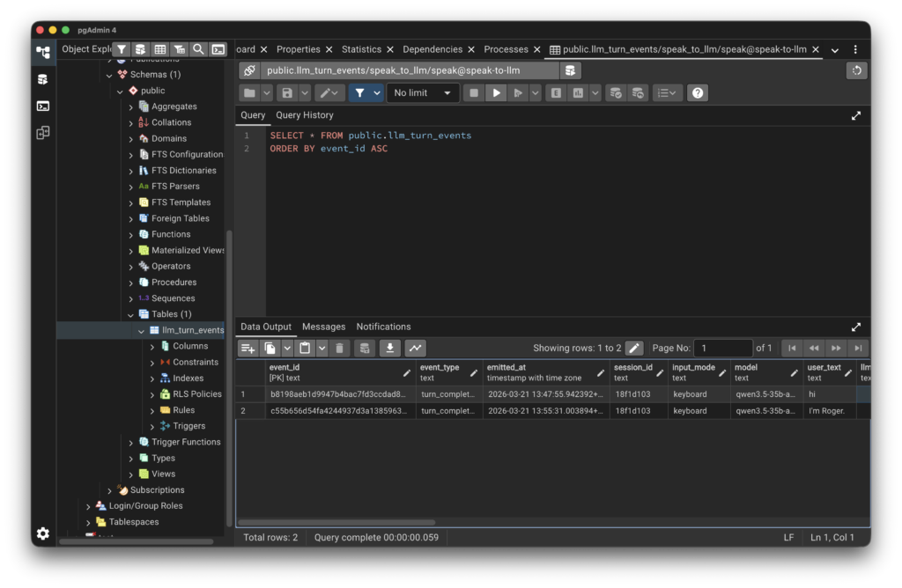The height and width of the screenshot is (588, 902).
Task: Collapse the llm_turn_events table node
Action: (x=141, y=330)
